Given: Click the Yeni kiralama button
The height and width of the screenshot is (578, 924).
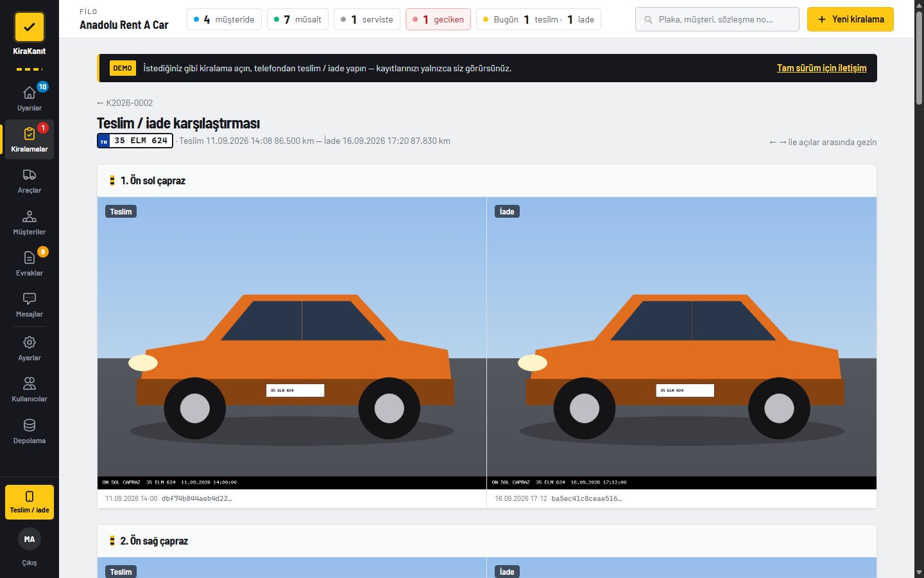Looking at the screenshot, I should point(850,19).
